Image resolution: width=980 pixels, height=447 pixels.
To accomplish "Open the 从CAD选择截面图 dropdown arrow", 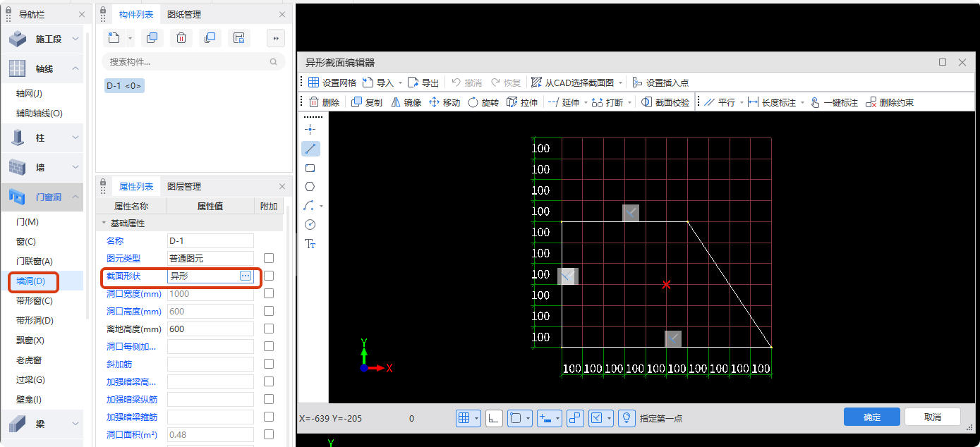I will click(620, 82).
